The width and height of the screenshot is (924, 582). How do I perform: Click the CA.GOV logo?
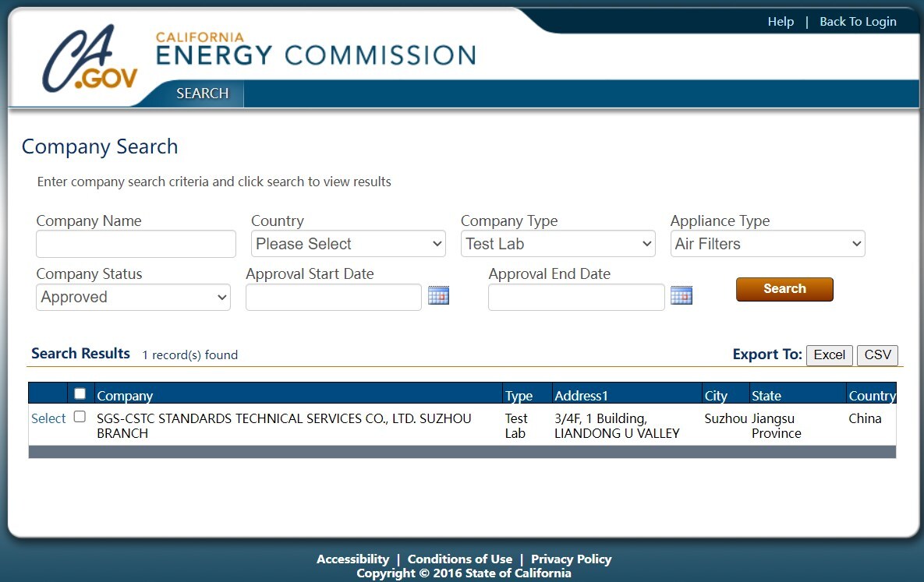click(90, 59)
